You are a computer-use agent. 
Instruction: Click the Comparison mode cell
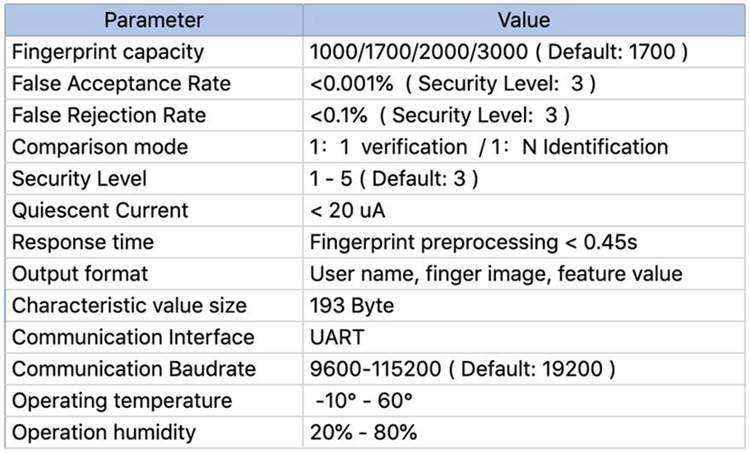[99, 147]
